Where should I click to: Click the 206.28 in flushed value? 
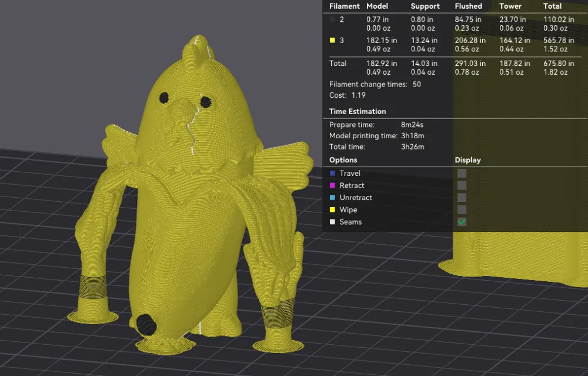[x=470, y=40]
